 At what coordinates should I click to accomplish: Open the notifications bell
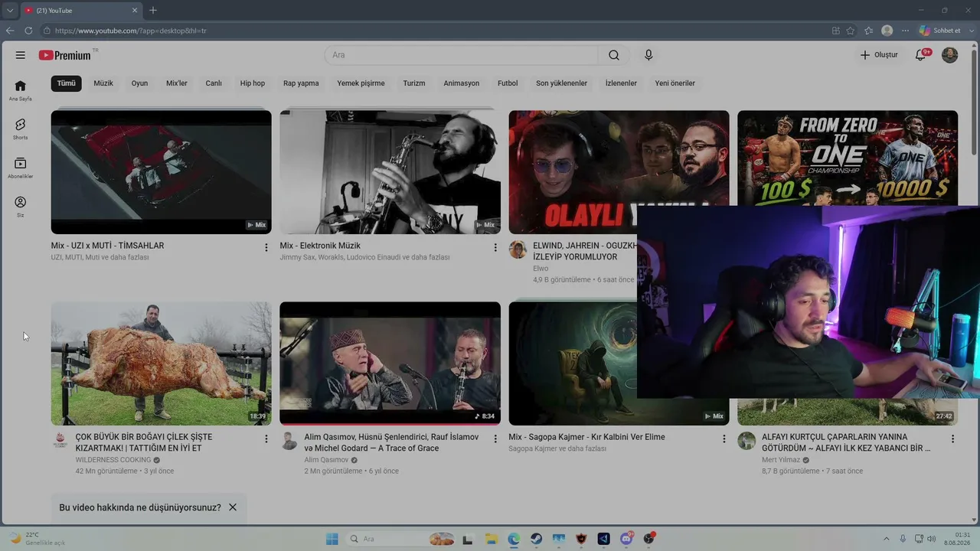coord(921,55)
